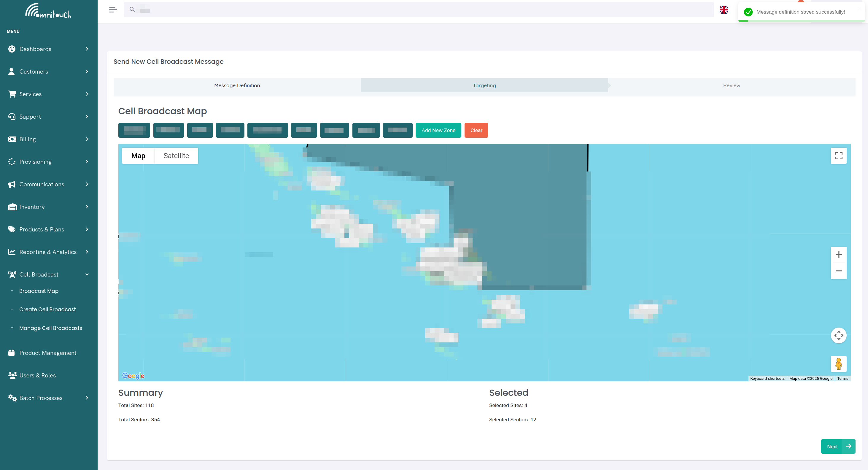The width and height of the screenshot is (868, 470).
Task: Open Manage Cell Broadcasts link
Action: [x=50, y=328]
